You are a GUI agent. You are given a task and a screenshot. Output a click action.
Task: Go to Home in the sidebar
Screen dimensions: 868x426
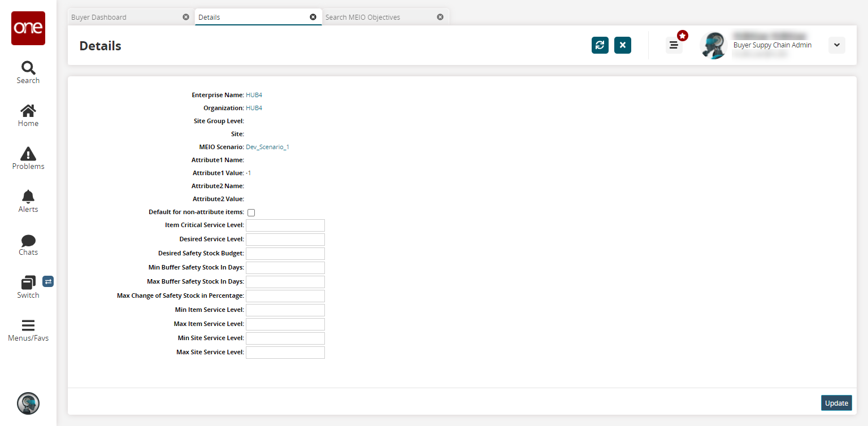pos(28,116)
